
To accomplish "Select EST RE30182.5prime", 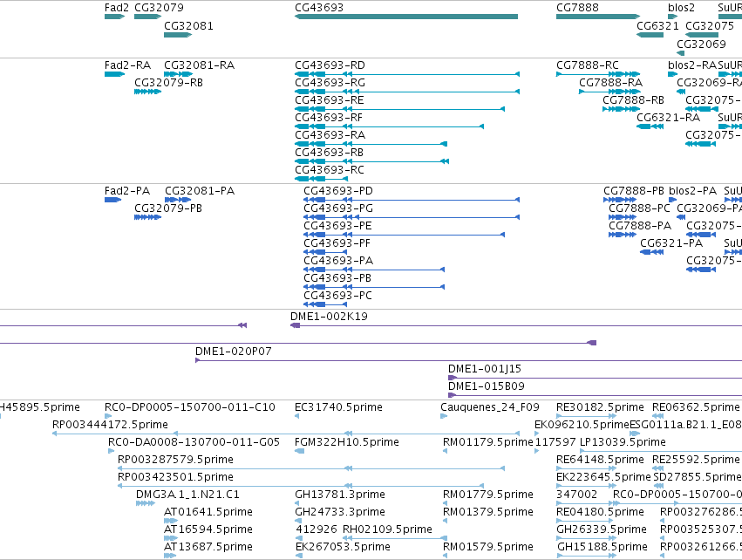I will coord(586,416).
